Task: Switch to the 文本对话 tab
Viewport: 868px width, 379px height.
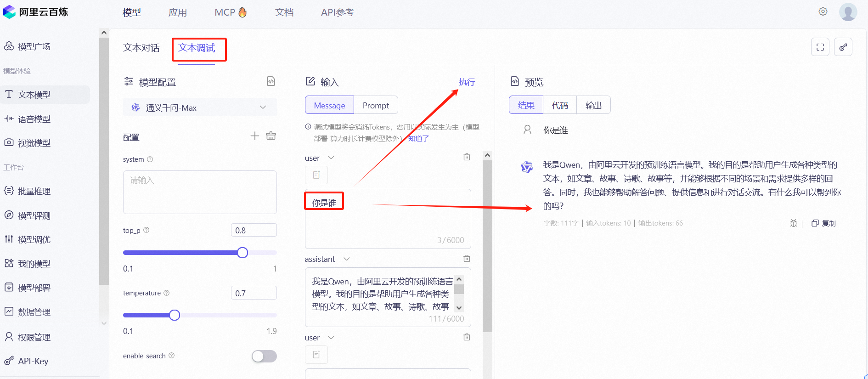Action: [x=141, y=48]
